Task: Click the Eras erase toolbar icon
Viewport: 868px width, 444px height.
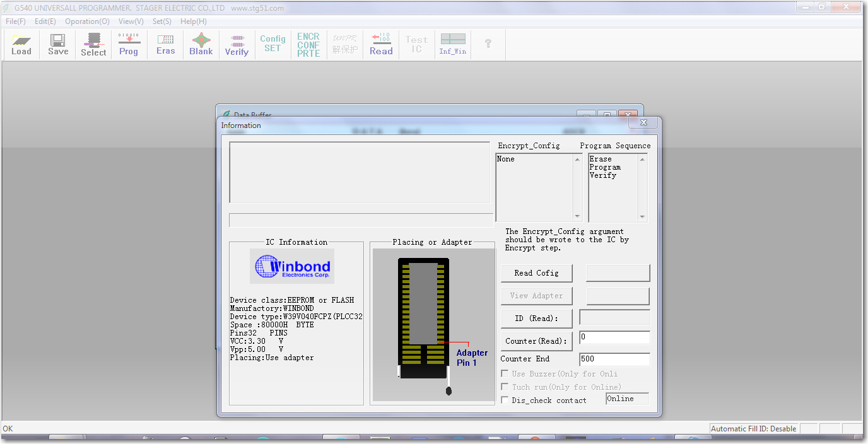Action: (165, 45)
